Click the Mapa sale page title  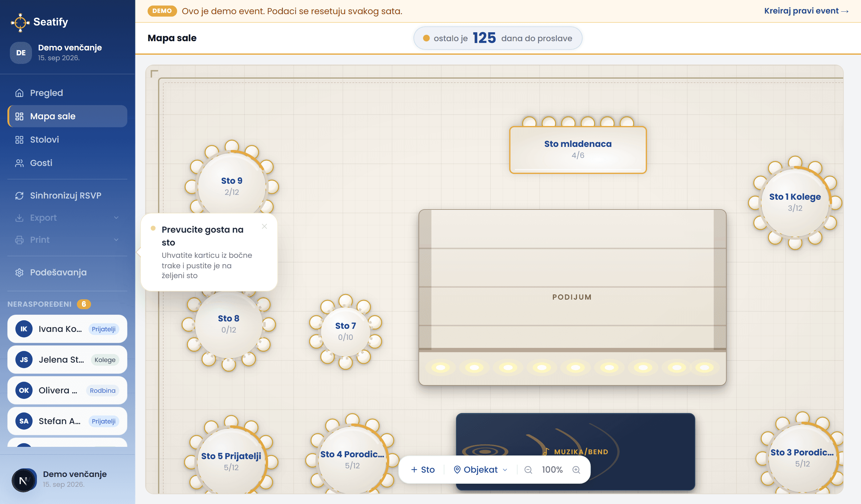click(172, 38)
